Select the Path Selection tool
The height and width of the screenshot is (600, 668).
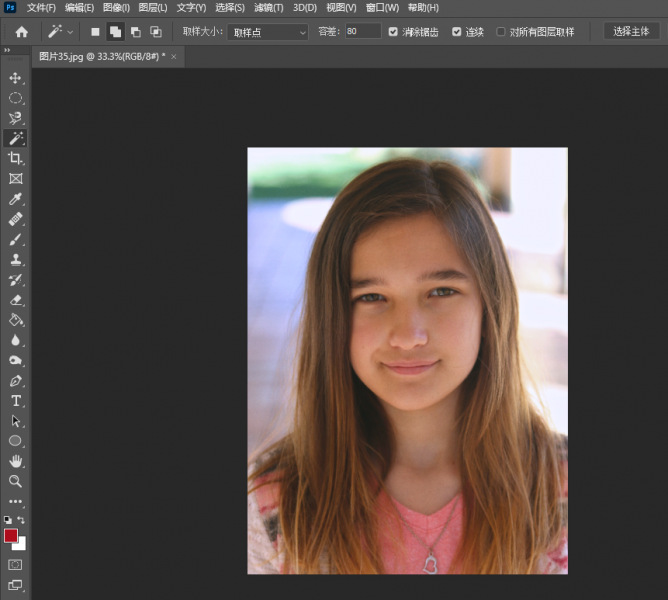pyautogui.click(x=15, y=421)
